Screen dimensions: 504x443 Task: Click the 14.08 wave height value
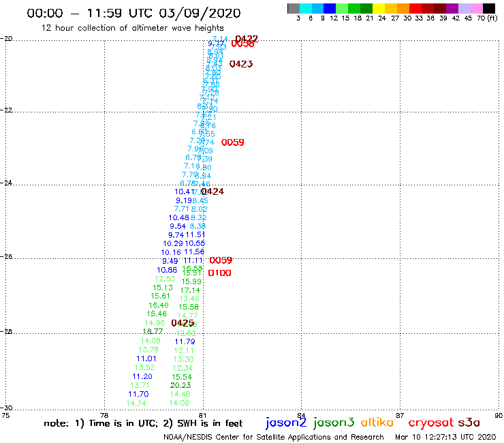point(151,341)
